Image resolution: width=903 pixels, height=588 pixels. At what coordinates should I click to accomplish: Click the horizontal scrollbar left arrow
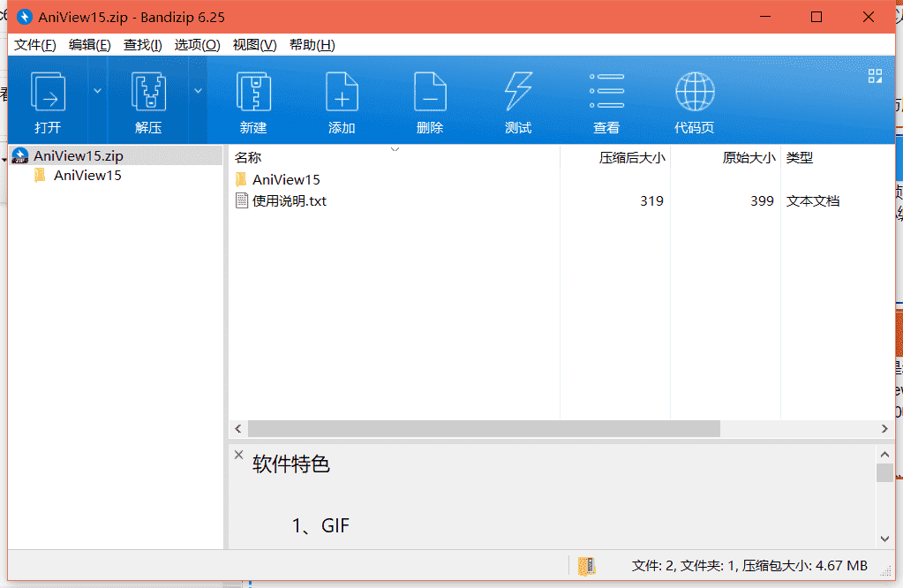[x=238, y=428]
